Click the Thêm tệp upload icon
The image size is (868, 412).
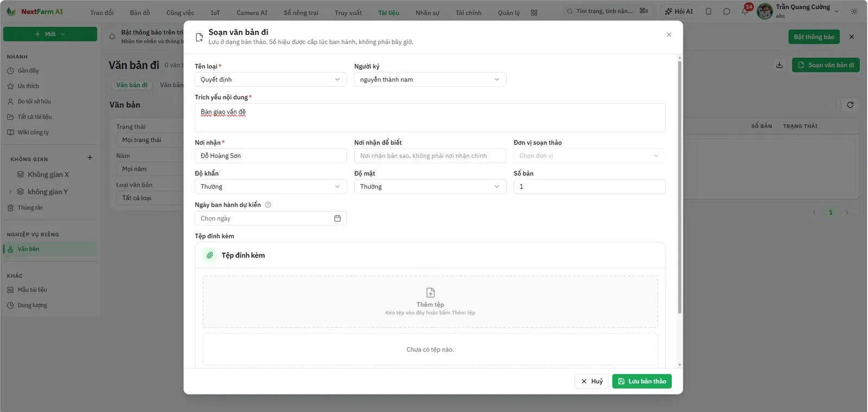point(430,293)
